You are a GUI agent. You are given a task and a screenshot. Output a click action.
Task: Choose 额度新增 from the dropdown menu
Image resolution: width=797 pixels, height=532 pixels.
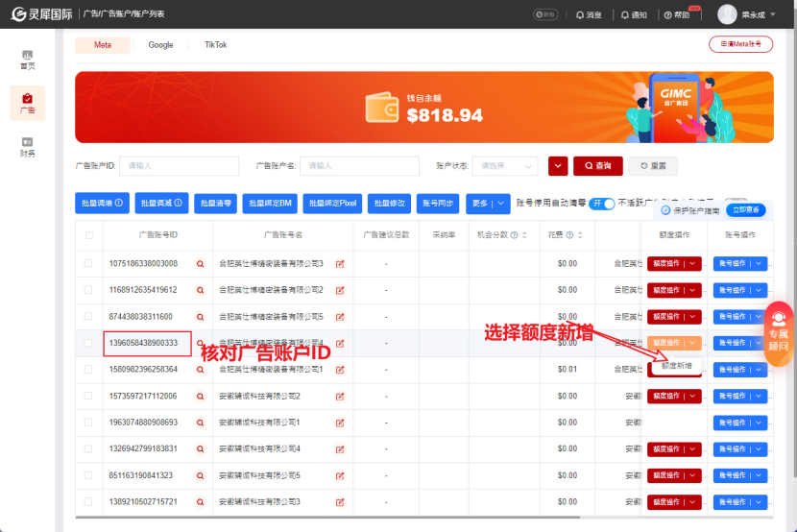click(x=677, y=365)
